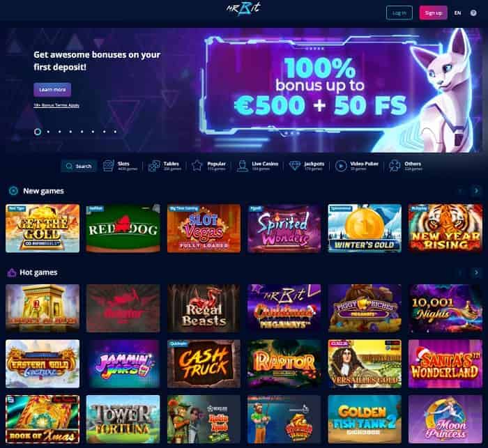Click the help icon beside EN

pyautogui.click(x=473, y=13)
